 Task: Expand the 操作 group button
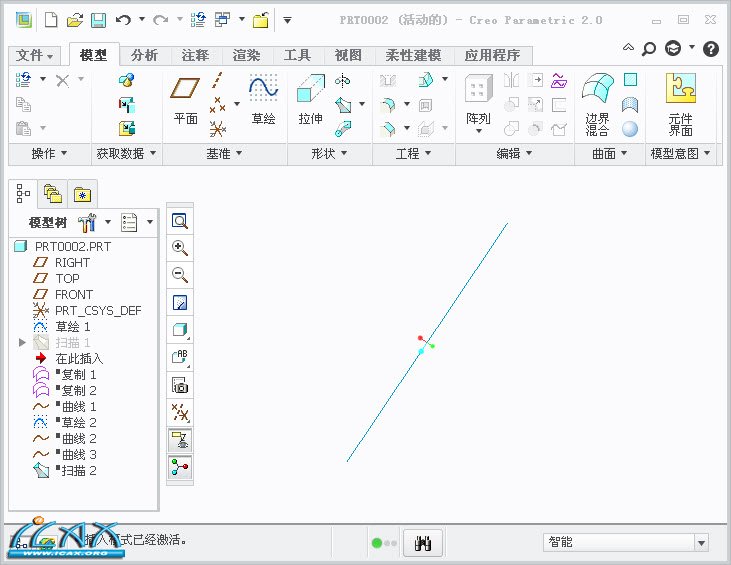(49, 154)
